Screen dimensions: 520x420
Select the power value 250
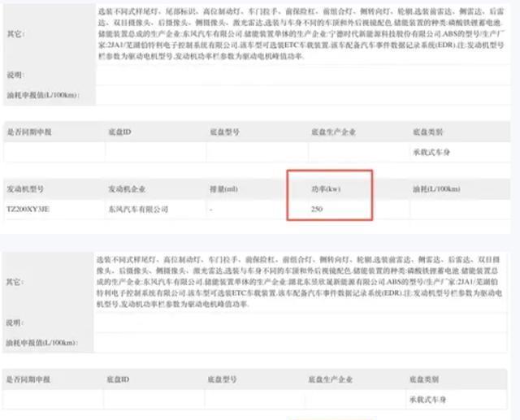318,210
